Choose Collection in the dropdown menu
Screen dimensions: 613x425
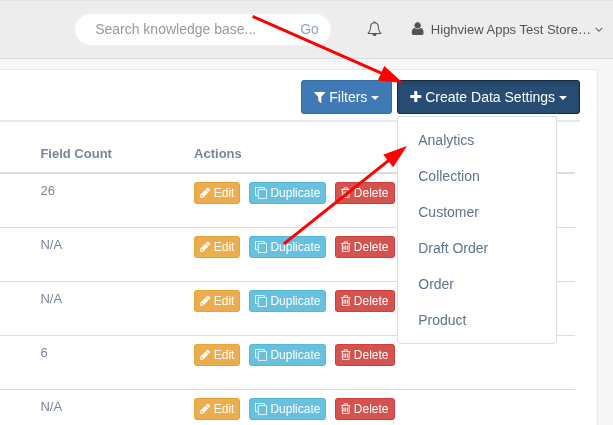[449, 176]
